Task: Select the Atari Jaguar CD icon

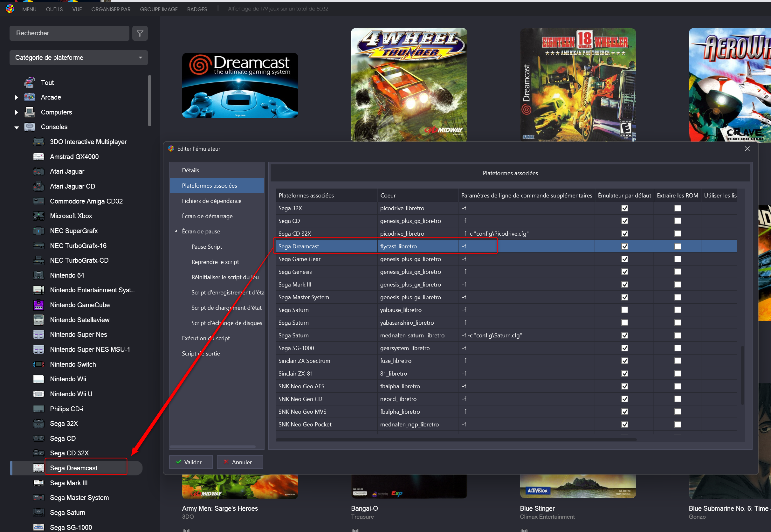Action: pyautogui.click(x=39, y=186)
